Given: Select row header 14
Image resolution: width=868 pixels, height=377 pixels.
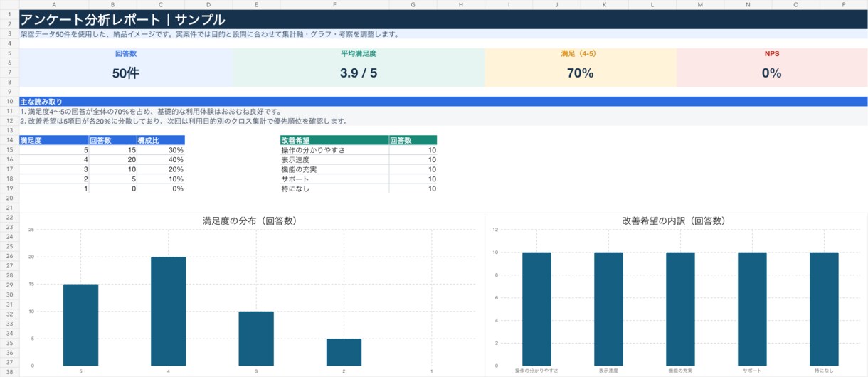Looking at the screenshot, I should pyautogui.click(x=9, y=140).
